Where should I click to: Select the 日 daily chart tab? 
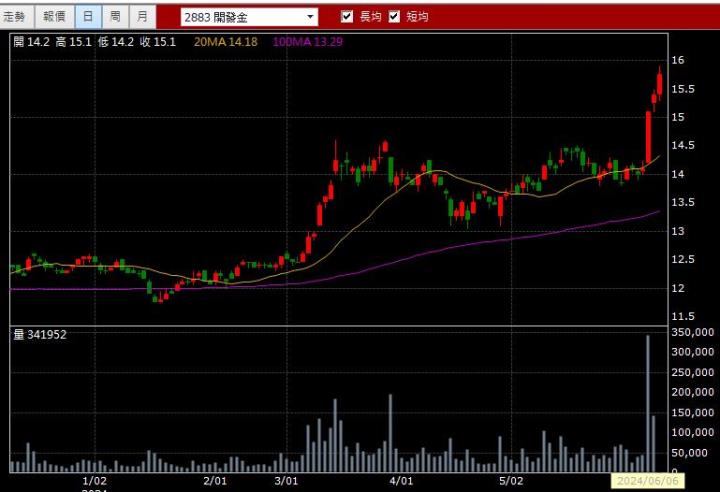point(88,17)
